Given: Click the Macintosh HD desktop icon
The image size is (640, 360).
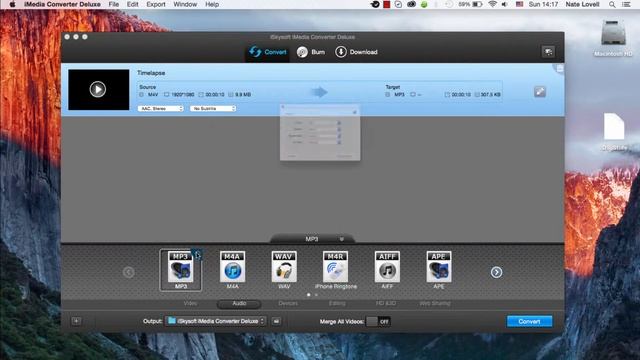Looking at the screenshot, I should [613, 38].
